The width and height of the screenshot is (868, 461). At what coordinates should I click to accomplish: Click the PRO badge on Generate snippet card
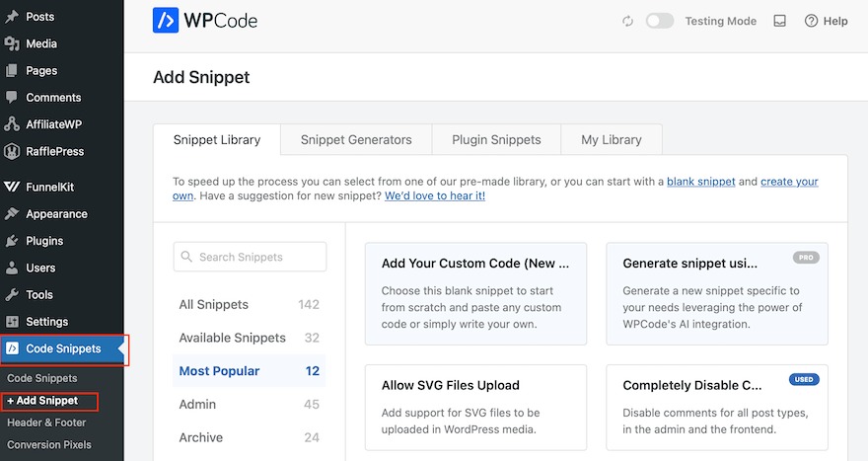click(806, 258)
